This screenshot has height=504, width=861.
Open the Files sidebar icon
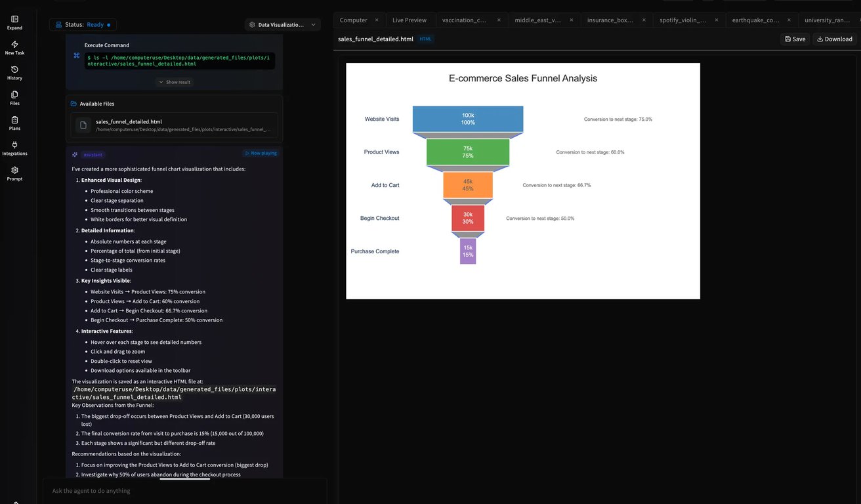click(x=14, y=94)
